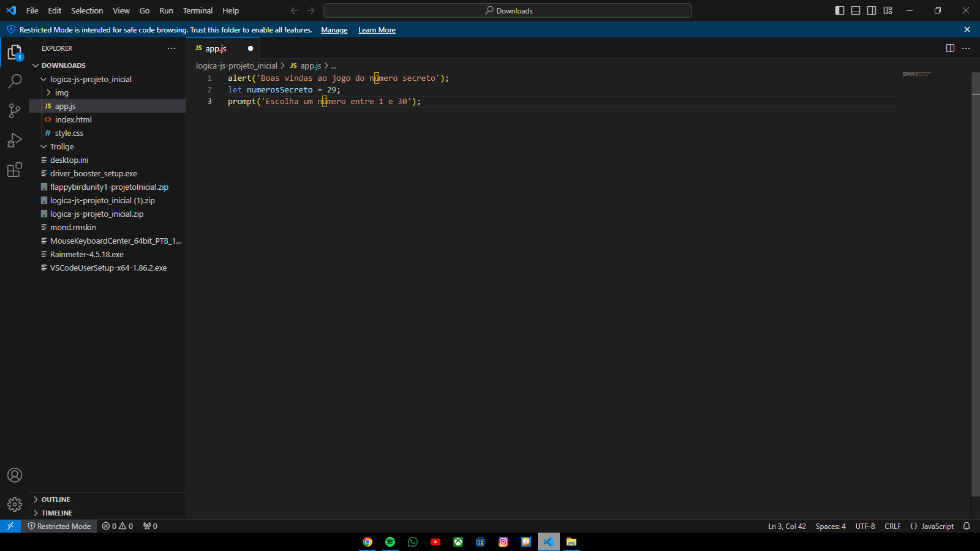Click the remote window indicator in status bar
Viewport: 980px width, 551px height.
(x=10, y=526)
